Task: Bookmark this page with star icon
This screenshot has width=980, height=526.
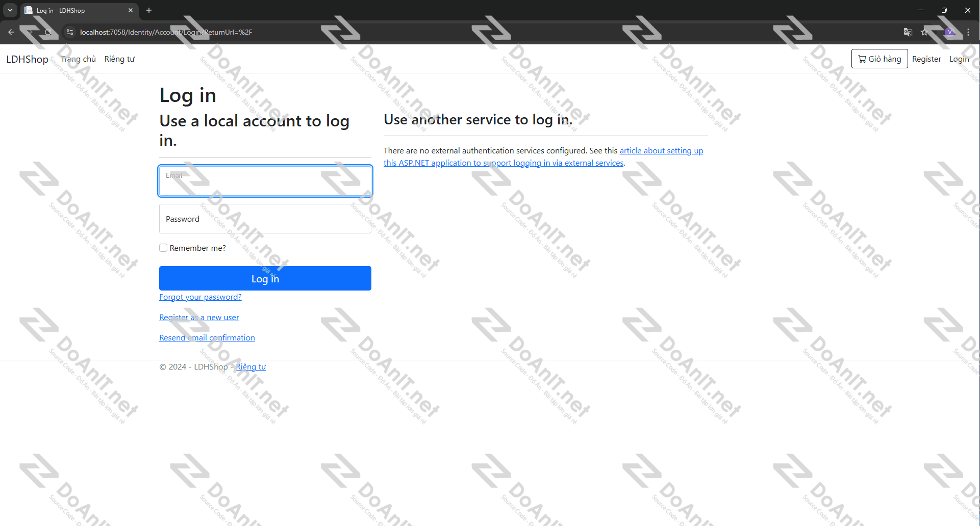Action: 924,32
